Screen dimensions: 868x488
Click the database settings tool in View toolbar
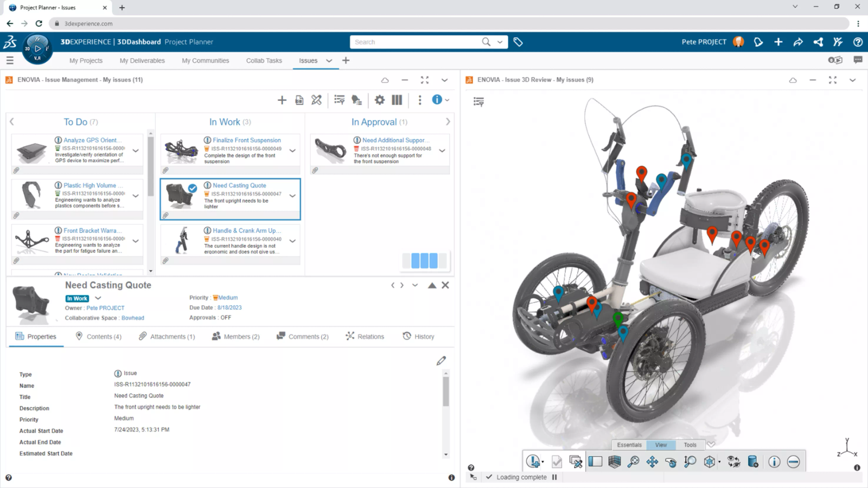(753, 461)
